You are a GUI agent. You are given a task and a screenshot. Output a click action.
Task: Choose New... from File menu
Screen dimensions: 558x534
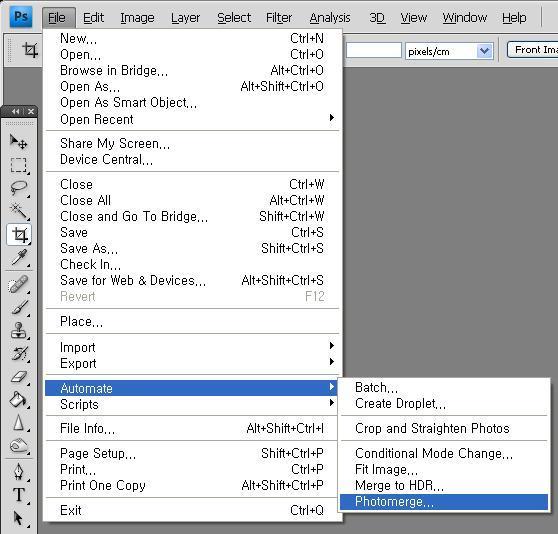coord(193,38)
